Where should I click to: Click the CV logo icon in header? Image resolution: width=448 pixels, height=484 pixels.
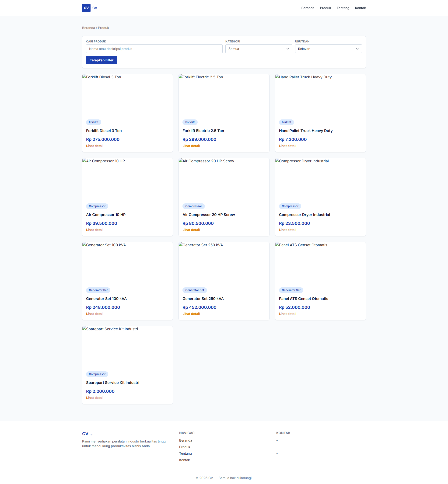click(86, 8)
